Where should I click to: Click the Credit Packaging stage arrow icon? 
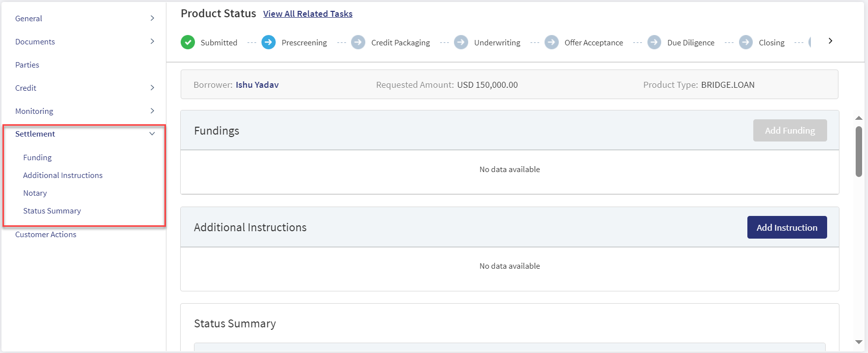click(358, 42)
